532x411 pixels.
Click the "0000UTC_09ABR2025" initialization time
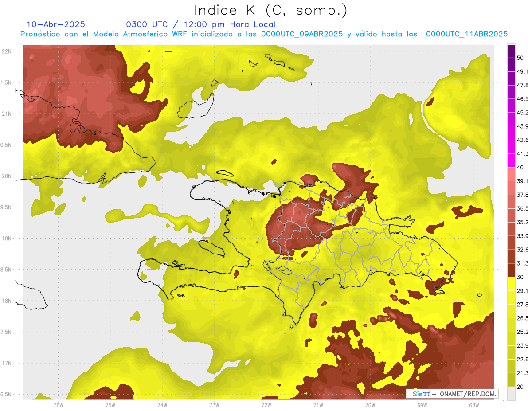click(x=302, y=34)
